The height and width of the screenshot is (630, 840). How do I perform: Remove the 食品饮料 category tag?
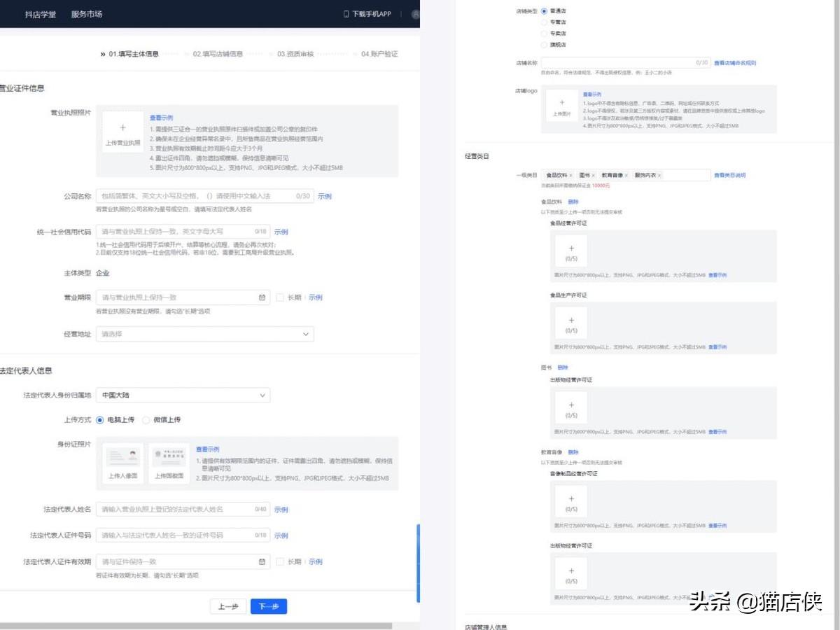pyautogui.click(x=570, y=175)
